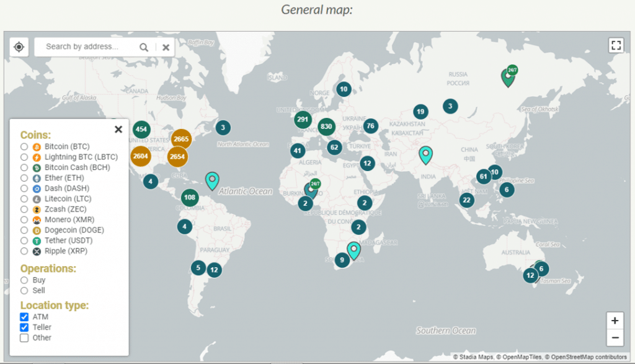Uncheck the Teller location type
The image size is (635, 364).
24,327
